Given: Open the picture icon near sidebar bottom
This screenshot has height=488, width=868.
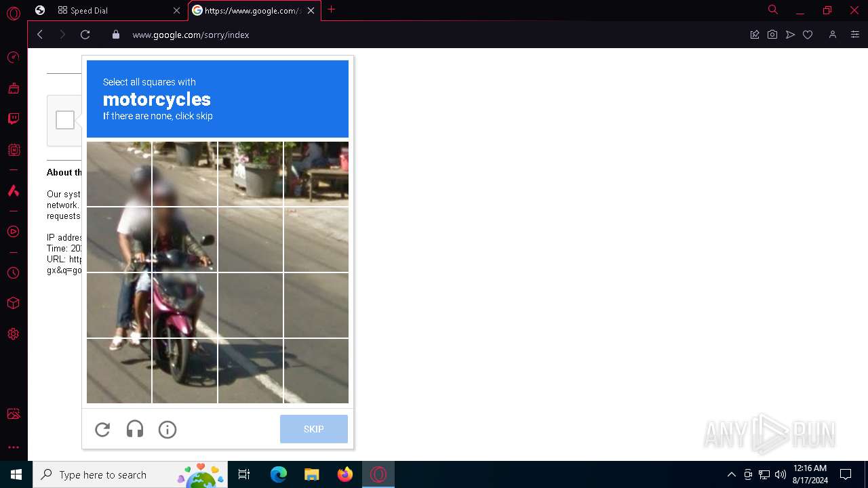Looking at the screenshot, I should (13, 413).
